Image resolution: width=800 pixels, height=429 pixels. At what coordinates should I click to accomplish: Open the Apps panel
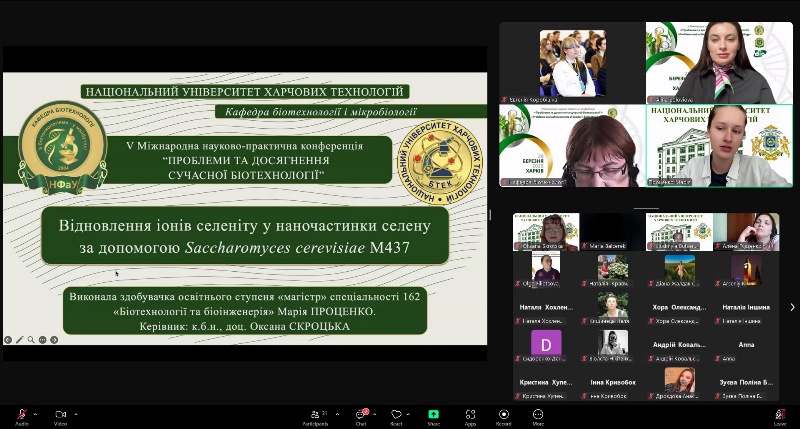click(x=470, y=416)
